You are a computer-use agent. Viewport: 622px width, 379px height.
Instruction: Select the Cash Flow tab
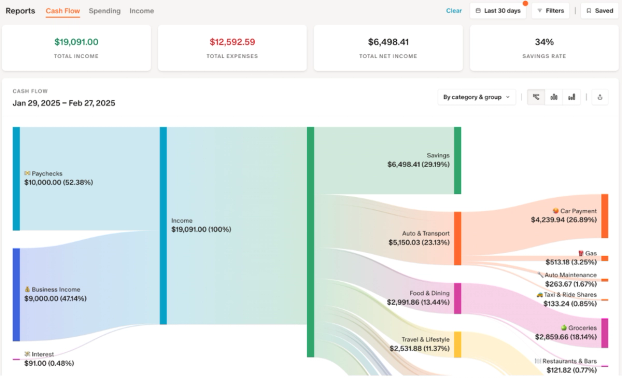tap(63, 11)
